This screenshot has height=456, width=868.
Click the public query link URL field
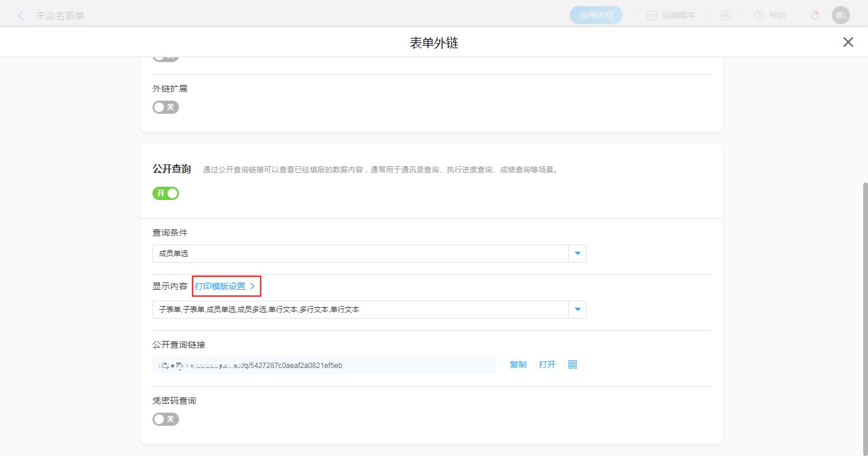click(x=324, y=365)
